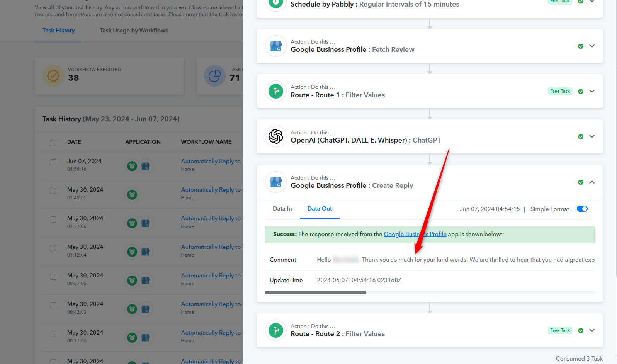Screen dimensions: 617x364
Task: Click the Consumed 3 Task label
Action: (x=579, y=359)
